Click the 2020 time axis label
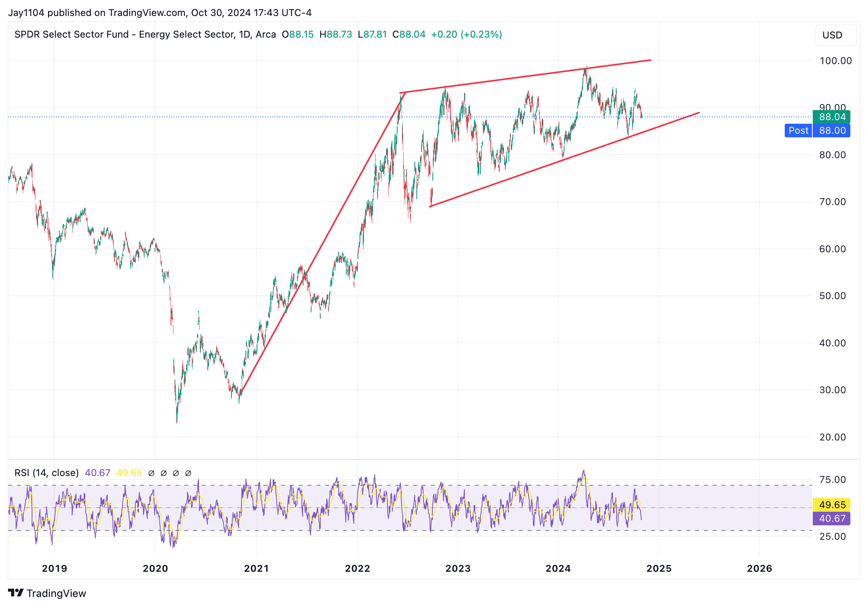 tap(155, 569)
